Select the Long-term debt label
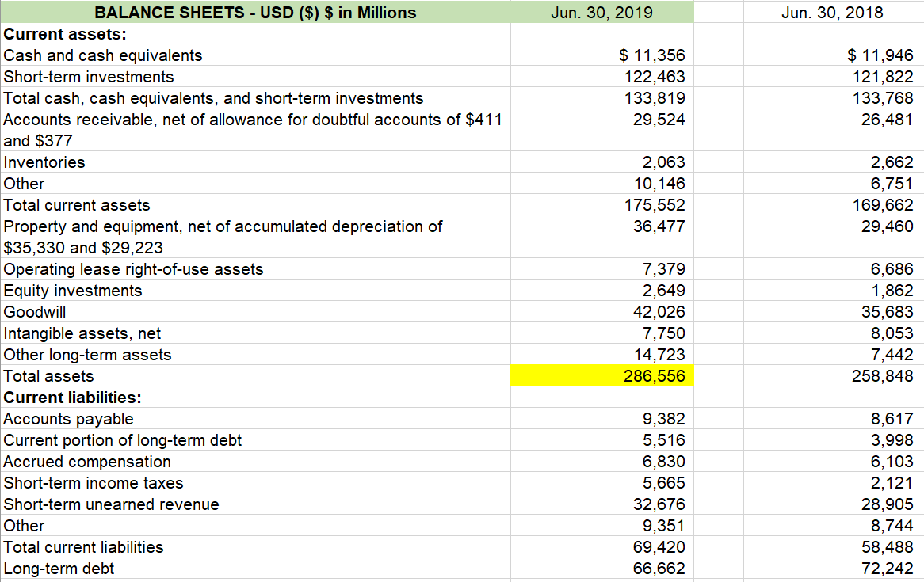 [x=59, y=569]
